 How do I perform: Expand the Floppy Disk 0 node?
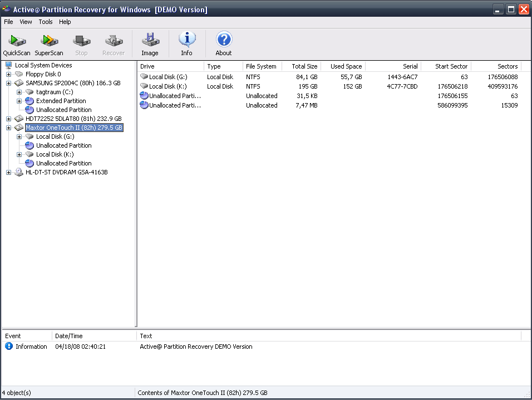[x=8, y=74]
